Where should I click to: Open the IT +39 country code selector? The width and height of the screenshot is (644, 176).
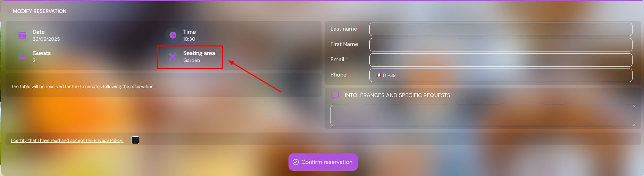(x=386, y=75)
